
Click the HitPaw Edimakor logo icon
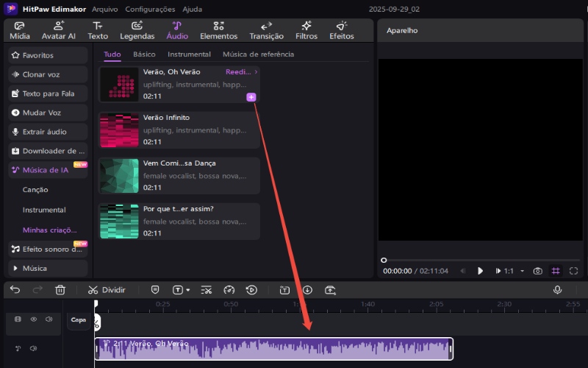click(x=11, y=9)
